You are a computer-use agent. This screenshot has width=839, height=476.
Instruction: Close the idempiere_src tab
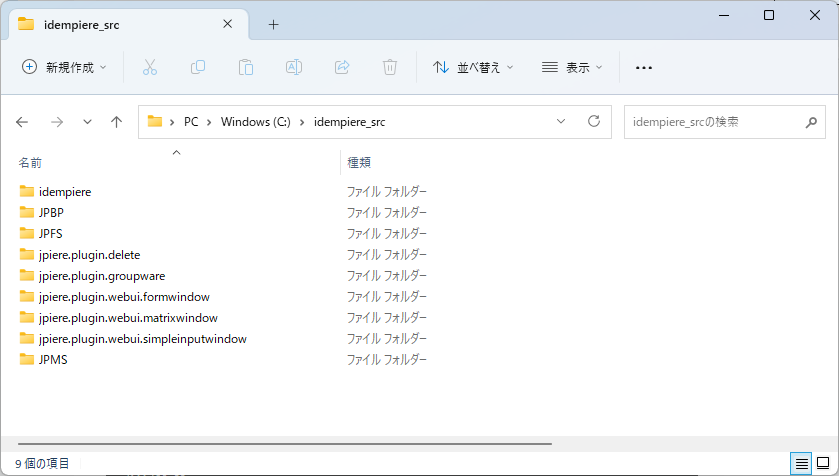point(227,24)
